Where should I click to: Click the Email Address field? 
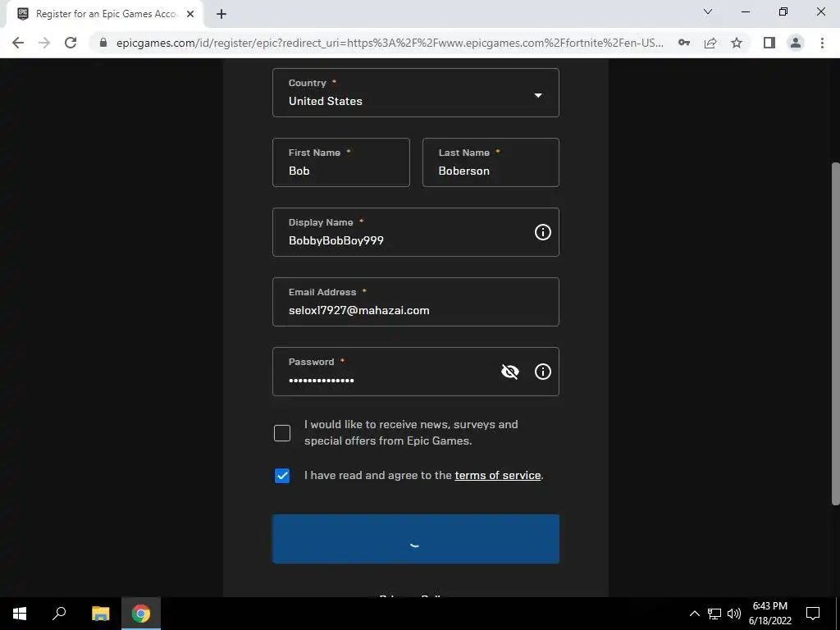tap(416, 302)
